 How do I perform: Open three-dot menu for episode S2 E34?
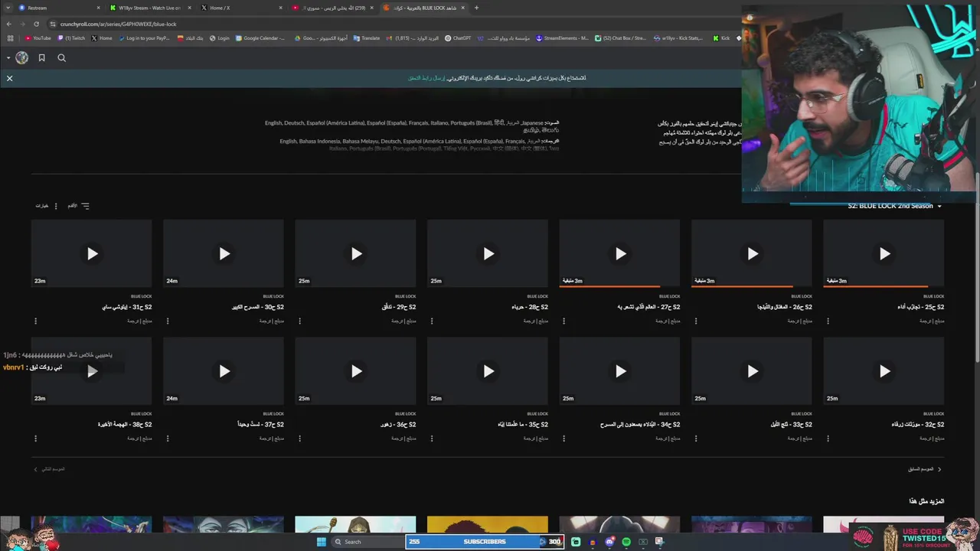(563, 439)
